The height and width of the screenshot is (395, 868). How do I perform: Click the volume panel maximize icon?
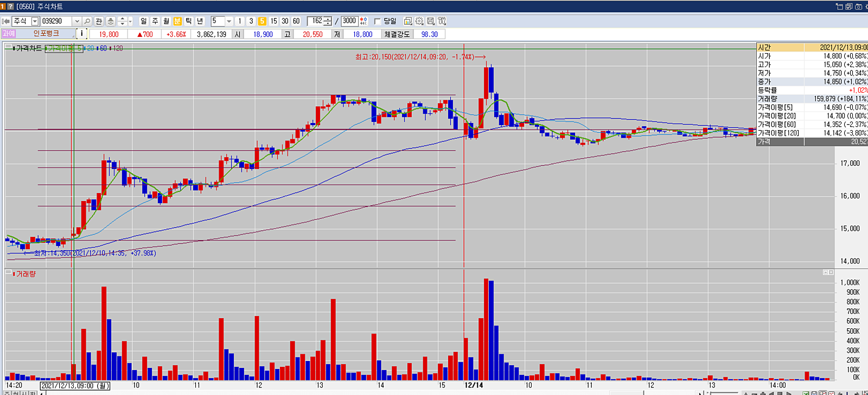825,273
